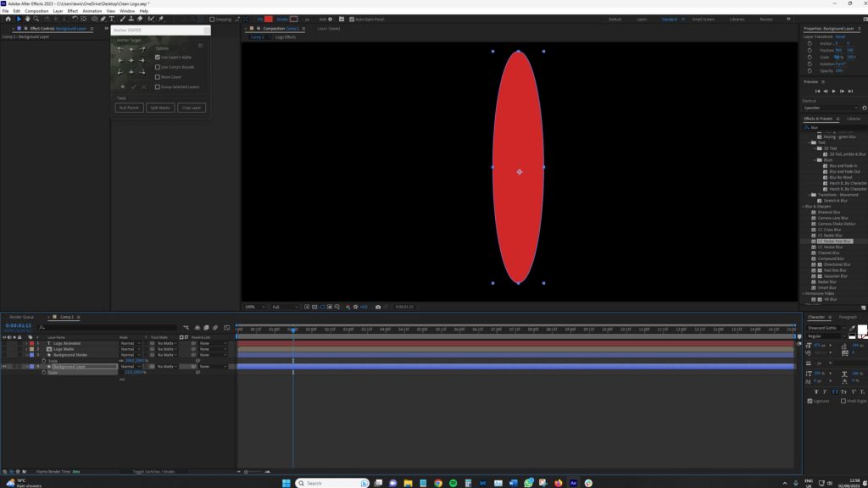Expand the Logo Animated layer properties

[x=26, y=343]
